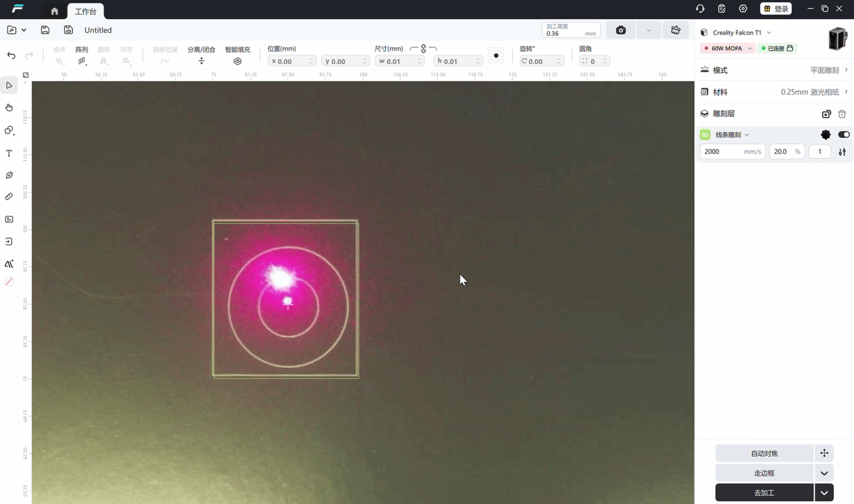Image resolution: width=854 pixels, height=504 pixels.
Task: Open the 60W MOPA laser dropdown
Action: click(727, 48)
